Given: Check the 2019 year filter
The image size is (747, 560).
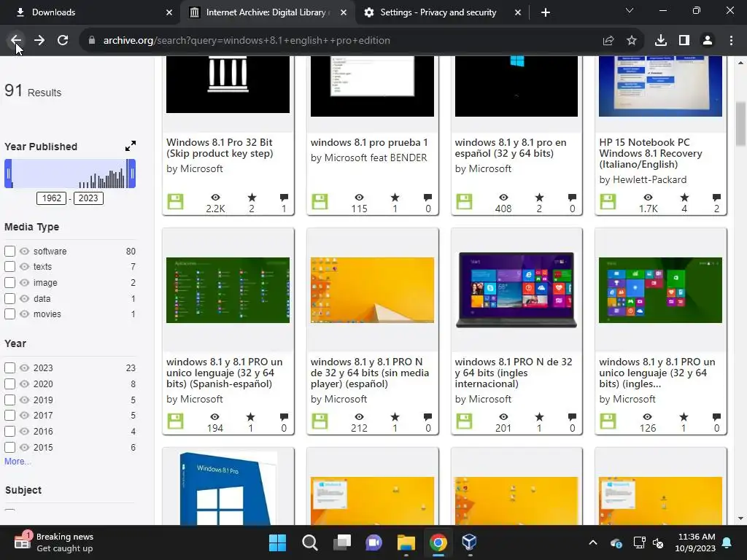Looking at the screenshot, I should pos(9,400).
